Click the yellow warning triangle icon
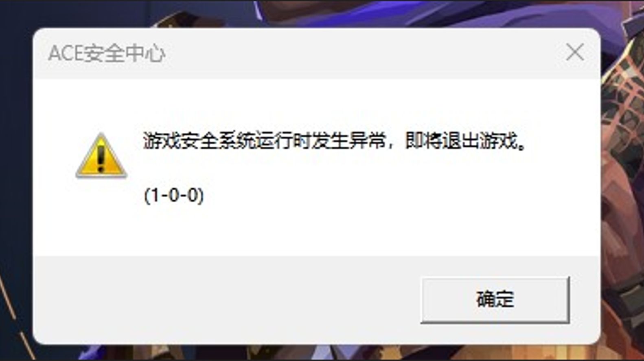Screen dimensions: 644x361 click(x=101, y=156)
